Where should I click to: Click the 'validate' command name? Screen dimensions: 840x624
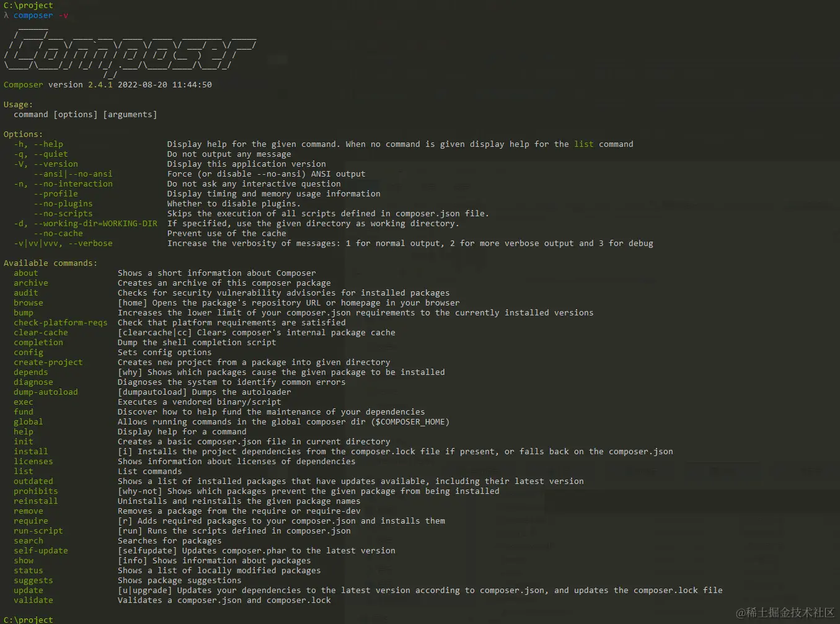(x=33, y=600)
